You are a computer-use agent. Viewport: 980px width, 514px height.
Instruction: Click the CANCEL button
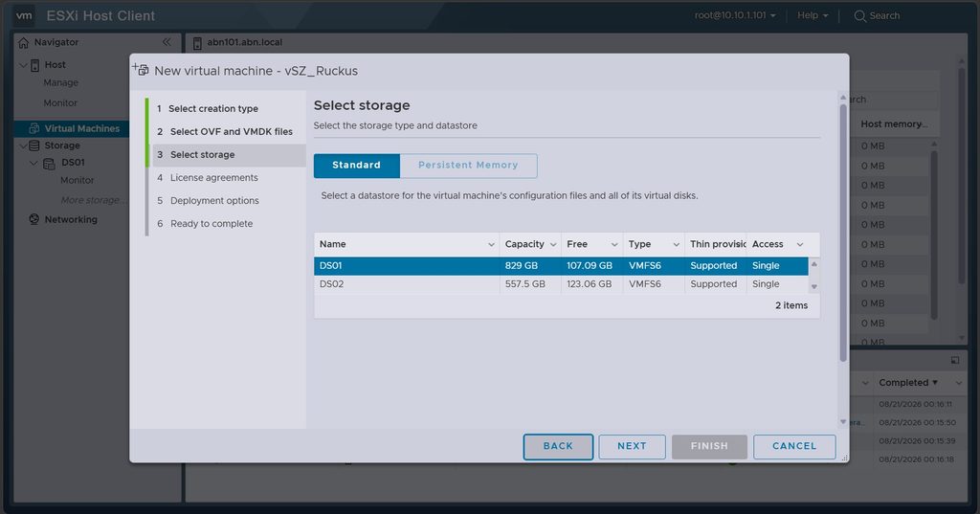coord(794,446)
